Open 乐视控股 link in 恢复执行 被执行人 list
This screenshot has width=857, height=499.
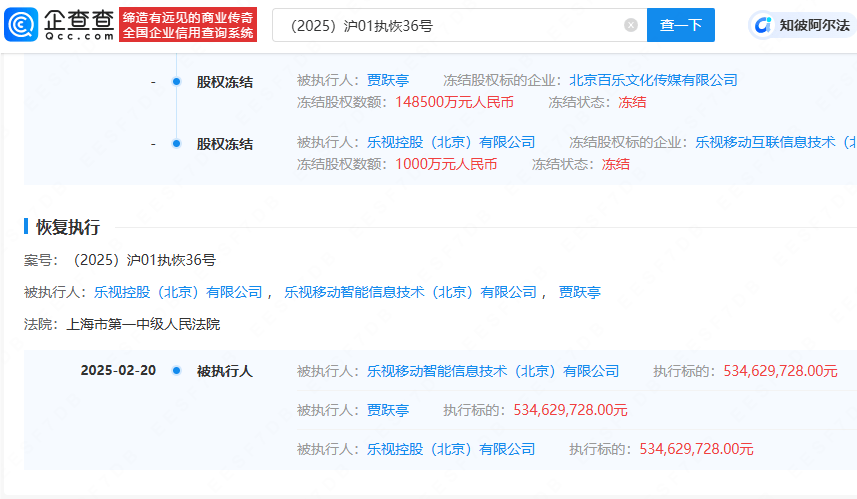[178, 292]
